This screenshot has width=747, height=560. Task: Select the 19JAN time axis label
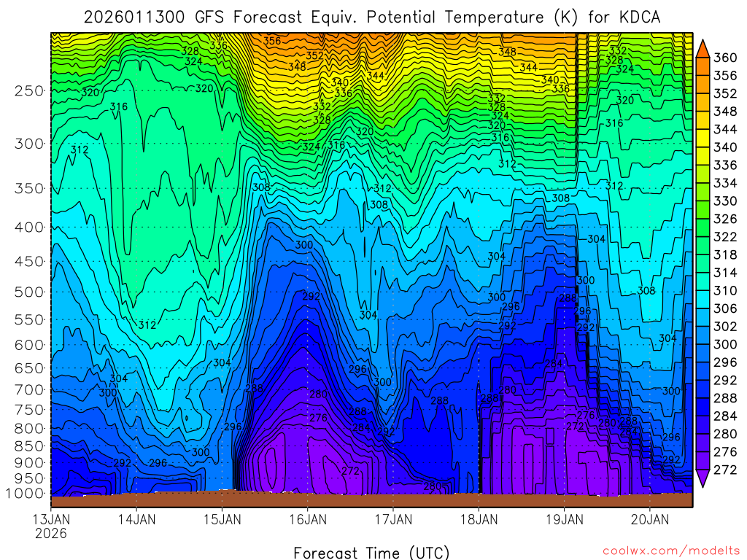tap(565, 519)
